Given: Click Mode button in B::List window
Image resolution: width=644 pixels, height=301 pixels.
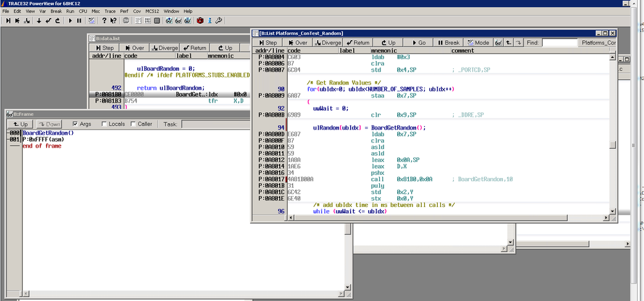Looking at the screenshot, I should click(x=478, y=43).
